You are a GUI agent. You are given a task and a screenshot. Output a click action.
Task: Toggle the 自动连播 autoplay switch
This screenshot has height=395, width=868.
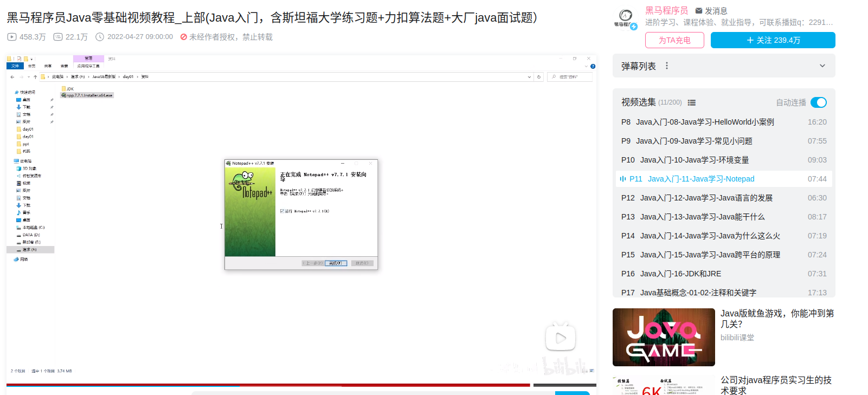coord(818,102)
